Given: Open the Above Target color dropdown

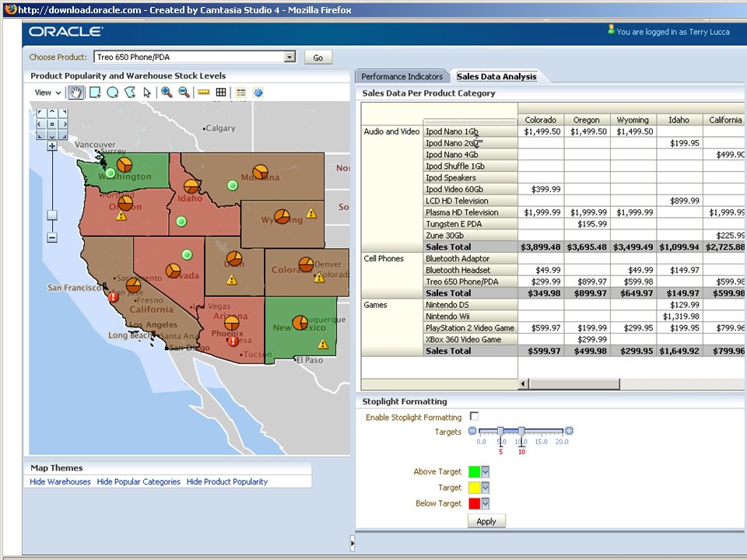Looking at the screenshot, I should [x=486, y=472].
